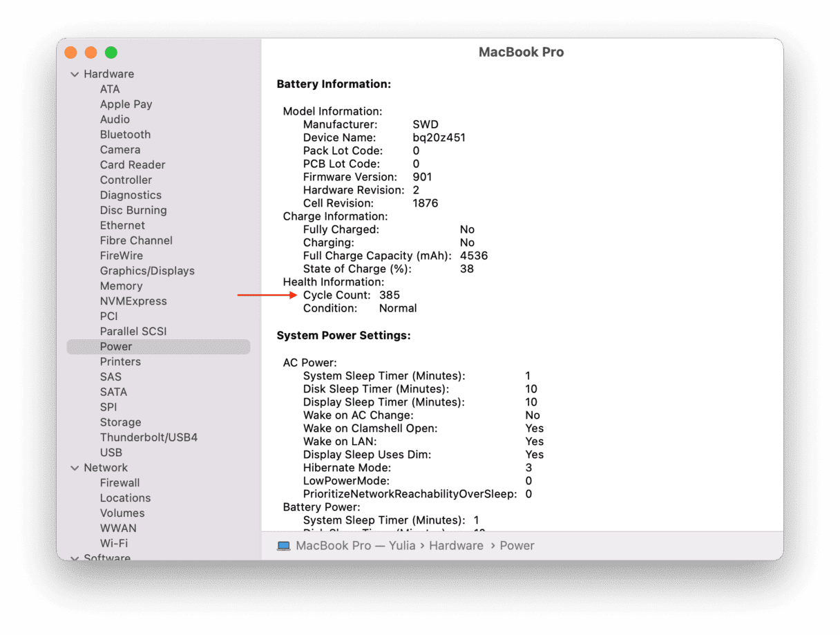Show Bluetooth information
This screenshot has width=840, height=635.
tap(125, 135)
